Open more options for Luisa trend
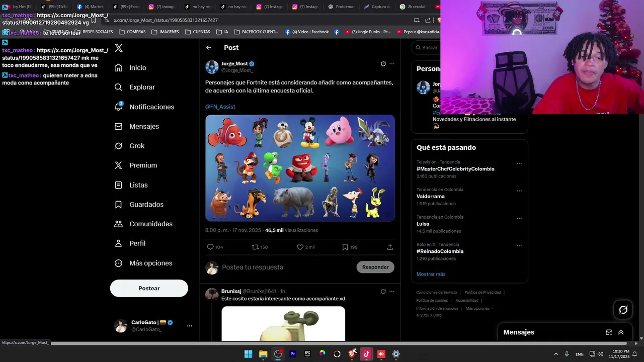Screen dimensions: 644x362 click(x=519, y=218)
